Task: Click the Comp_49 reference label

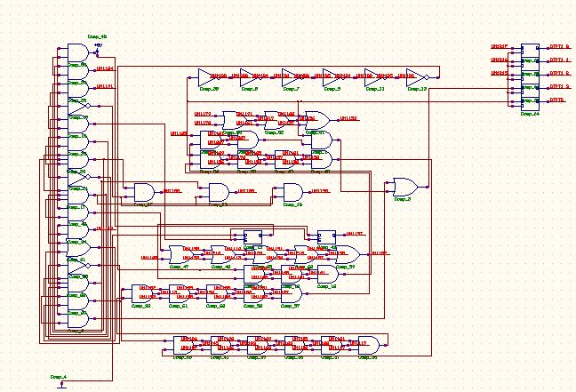Action: 98,36
